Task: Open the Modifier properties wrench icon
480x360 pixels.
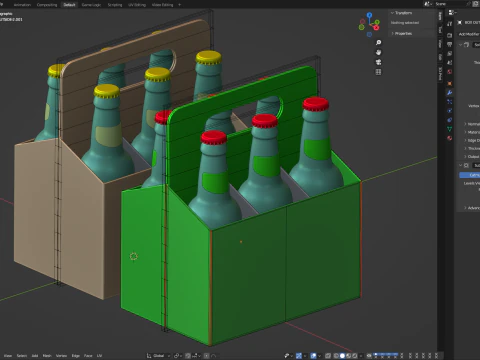Action: (450, 93)
